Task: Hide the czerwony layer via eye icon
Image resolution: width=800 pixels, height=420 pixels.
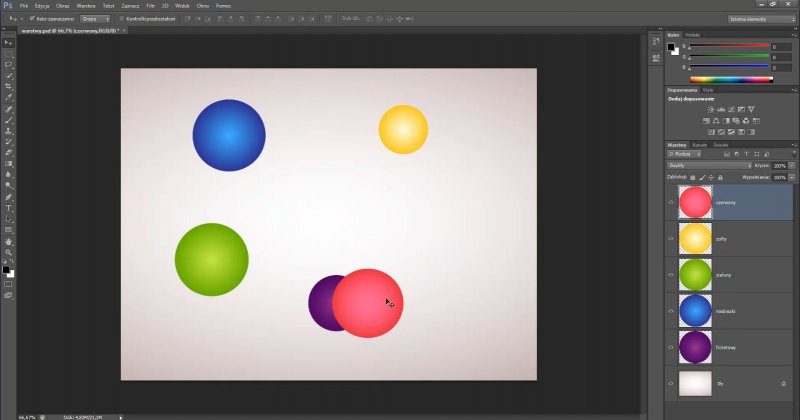Action: 671,202
